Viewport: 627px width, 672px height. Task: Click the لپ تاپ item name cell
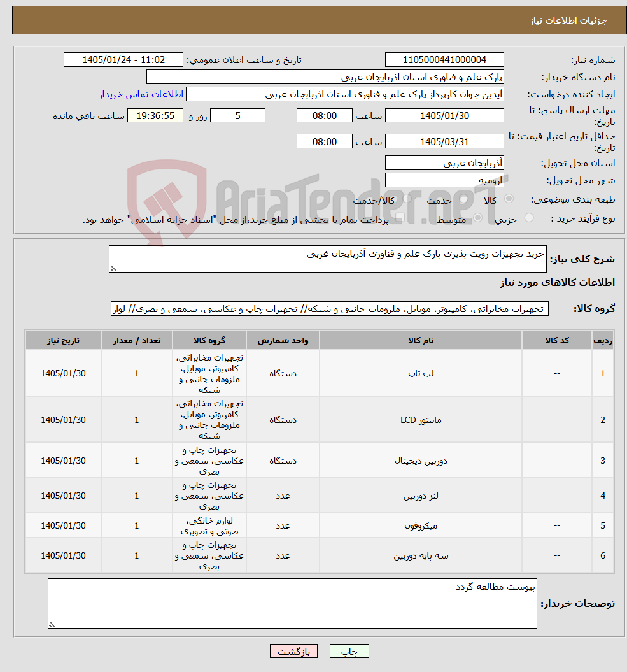pyautogui.click(x=421, y=373)
